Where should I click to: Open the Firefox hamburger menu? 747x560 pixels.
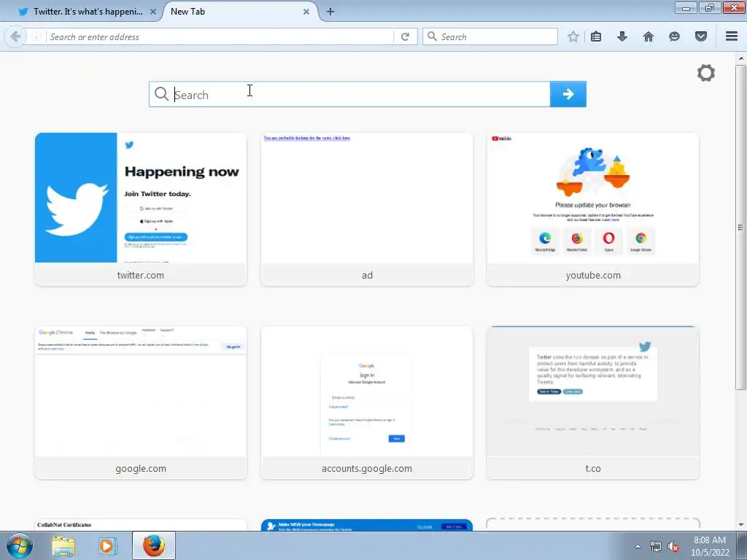click(732, 36)
